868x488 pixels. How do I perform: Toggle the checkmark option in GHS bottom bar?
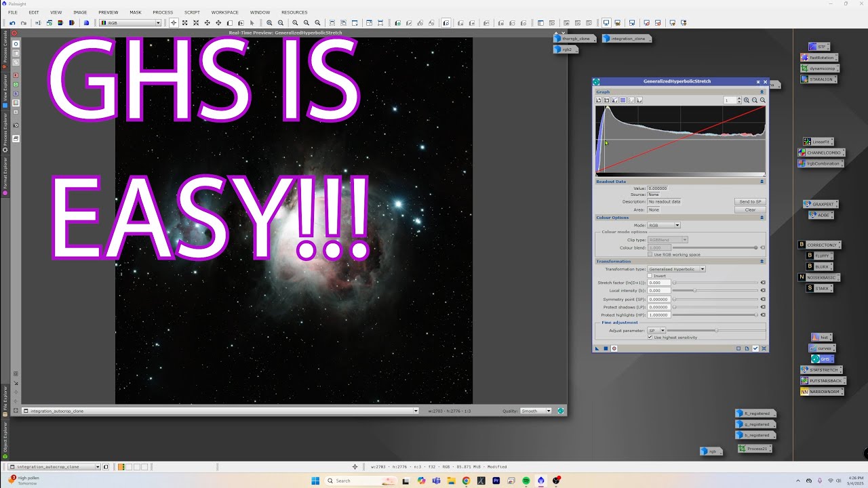click(755, 348)
